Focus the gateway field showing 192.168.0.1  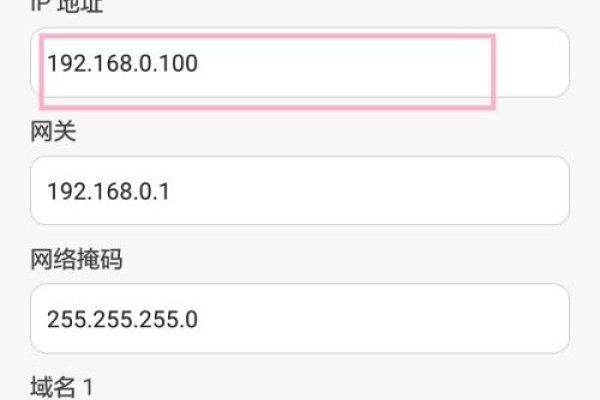tap(300, 190)
